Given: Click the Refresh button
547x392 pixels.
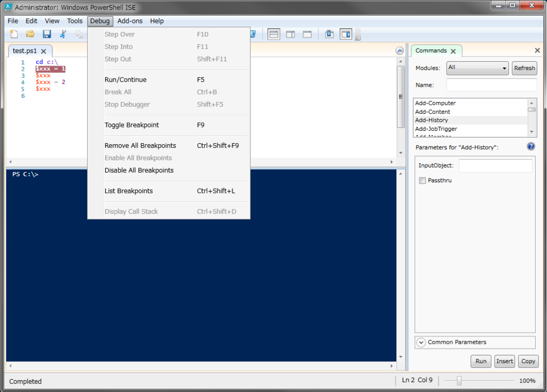Looking at the screenshot, I should pos(524,68).
